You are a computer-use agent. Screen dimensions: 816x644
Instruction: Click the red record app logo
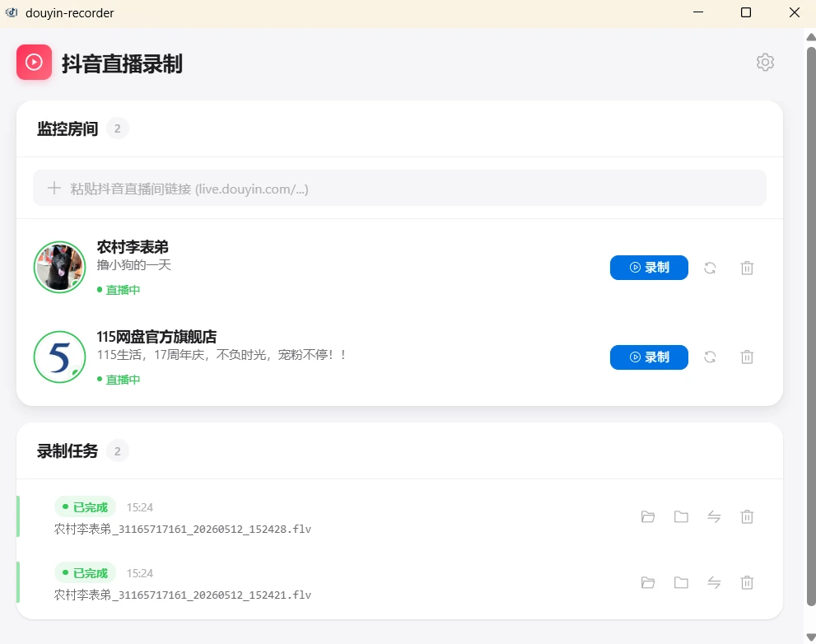tap(34, 62)
